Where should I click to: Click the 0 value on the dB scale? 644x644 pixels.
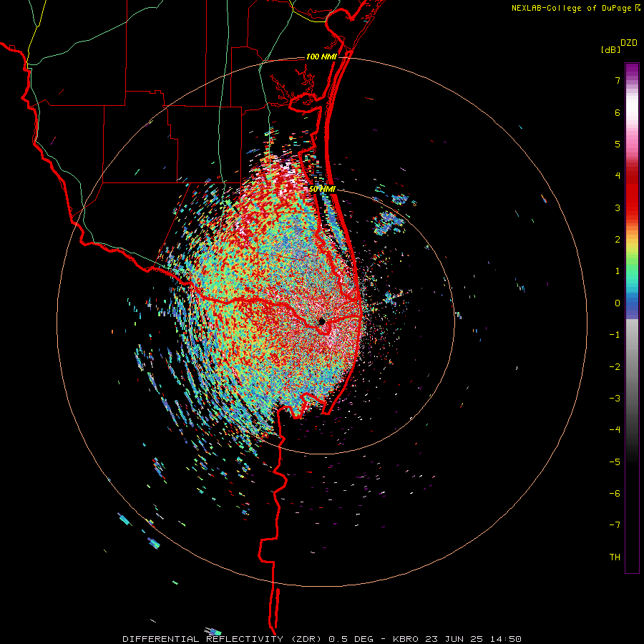coord(618,303)
